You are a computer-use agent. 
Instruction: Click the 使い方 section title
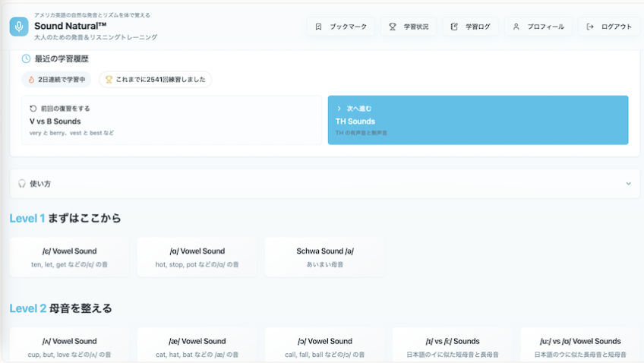point(40,184)
